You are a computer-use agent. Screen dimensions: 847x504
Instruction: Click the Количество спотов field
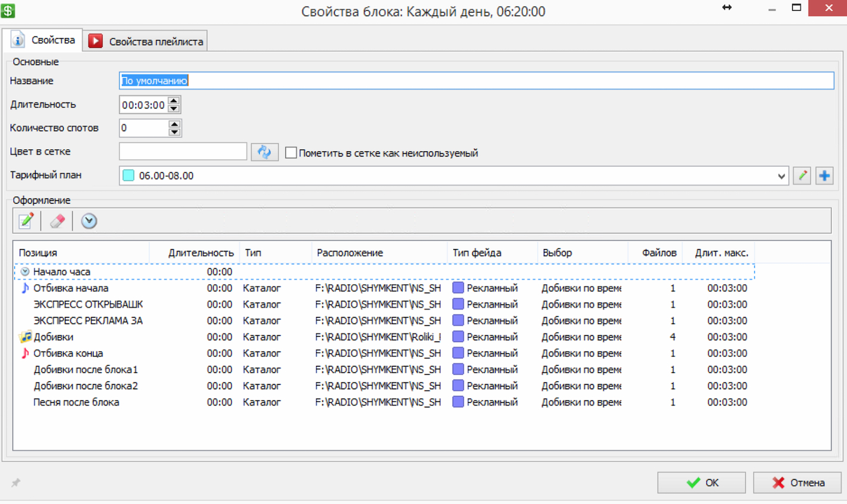[144, 128]
